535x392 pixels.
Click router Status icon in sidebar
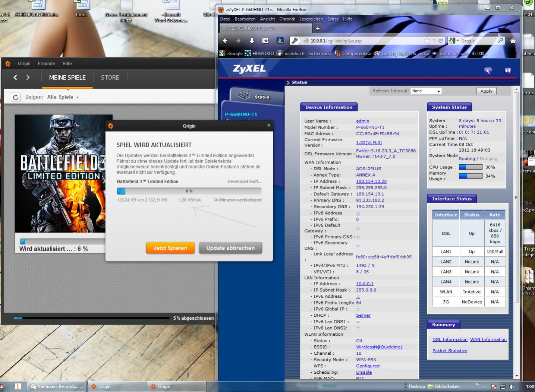tap(243, 95)
